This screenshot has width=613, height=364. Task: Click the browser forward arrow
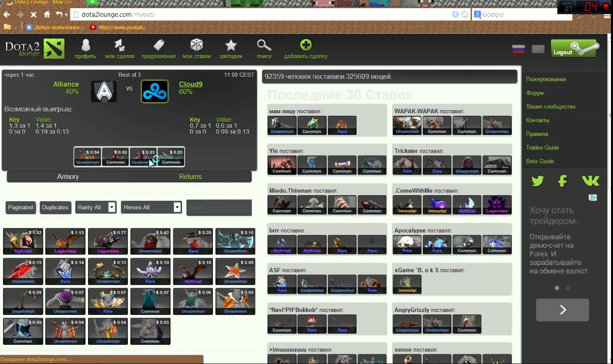(x=20, y=15)
